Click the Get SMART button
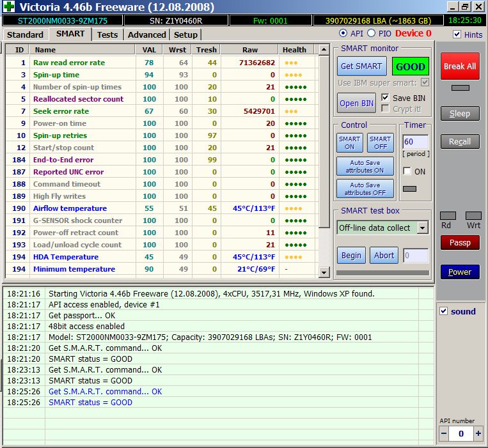 tap(361, 66)
